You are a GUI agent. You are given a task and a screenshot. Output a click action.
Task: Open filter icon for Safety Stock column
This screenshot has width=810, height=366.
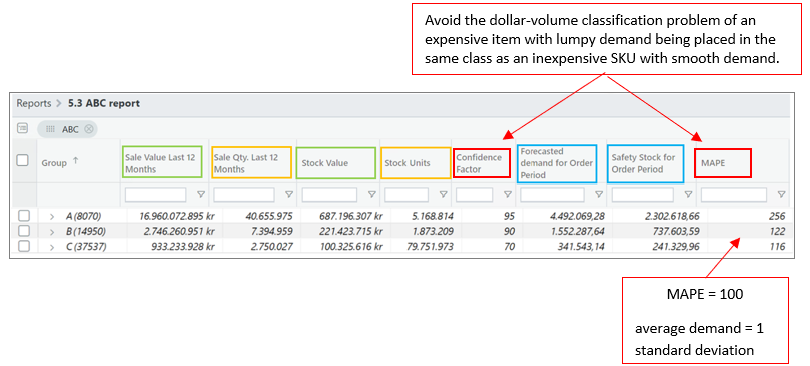688,195
